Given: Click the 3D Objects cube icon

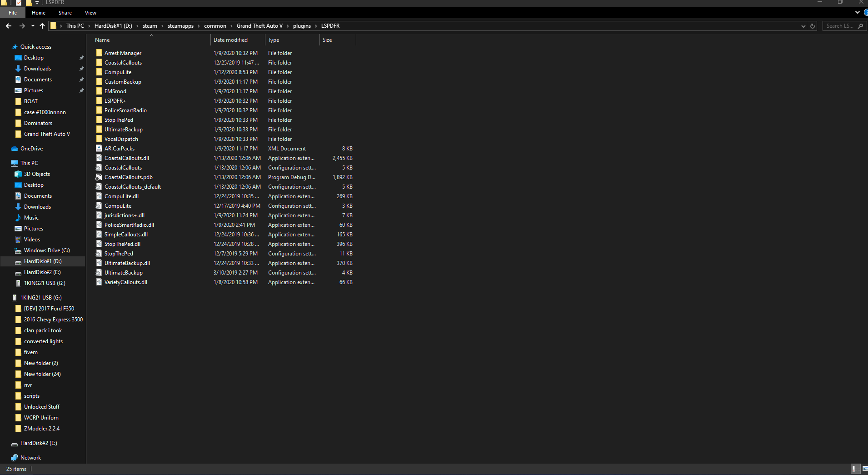Looking at the screenshot, I should click(18, 174).
